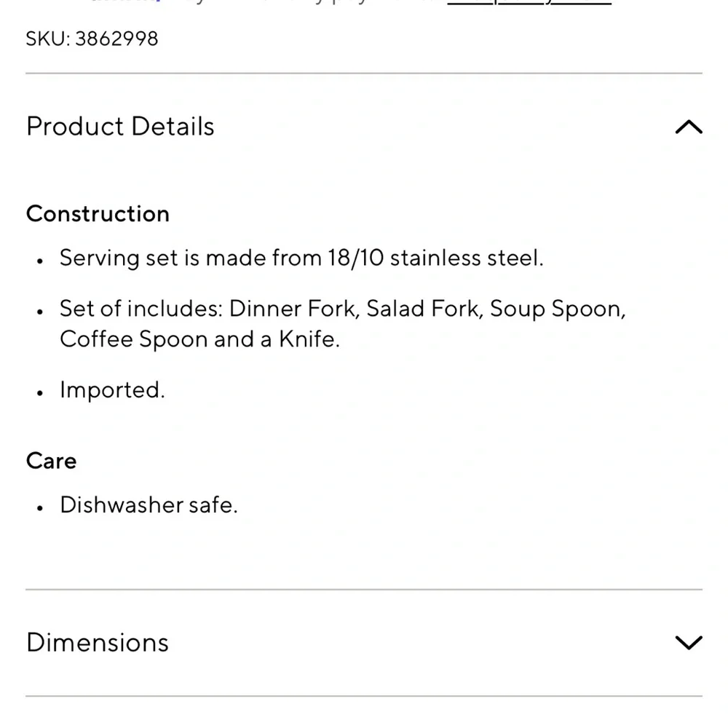Click the 18/10 stainless steel line
This screenshot has width=728, height=728.
coord(301,258)
